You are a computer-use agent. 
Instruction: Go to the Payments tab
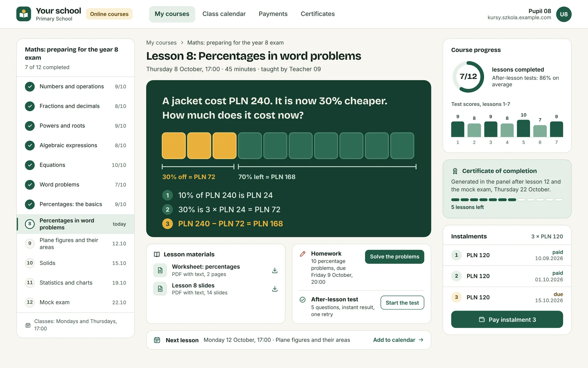(x=273, y=14)
